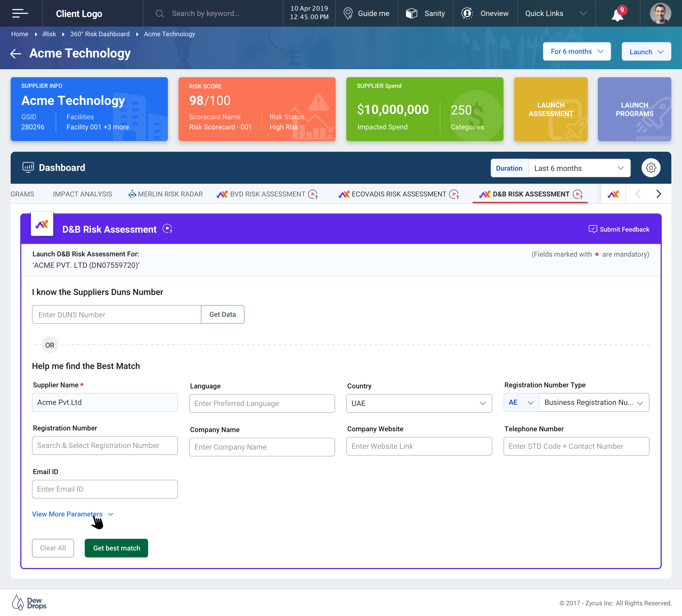Open the Country UAE dropdown
The image size is (682, 616).
[x=419, y=403]
